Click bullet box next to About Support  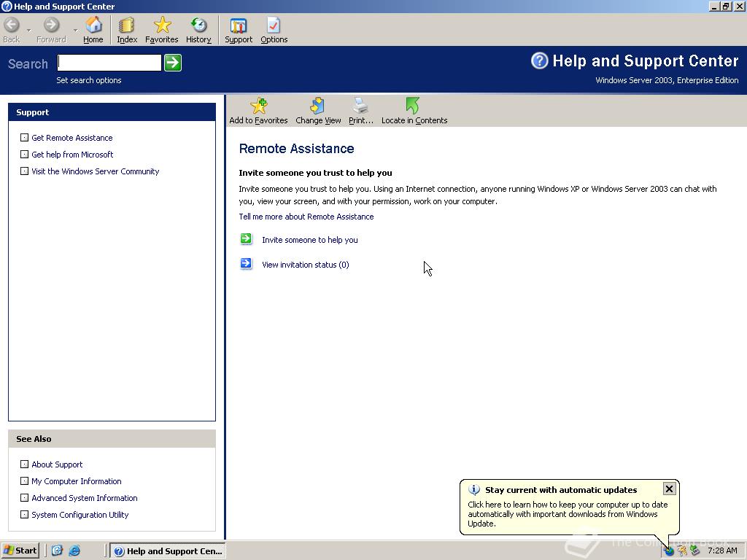(x=24, y=464)
